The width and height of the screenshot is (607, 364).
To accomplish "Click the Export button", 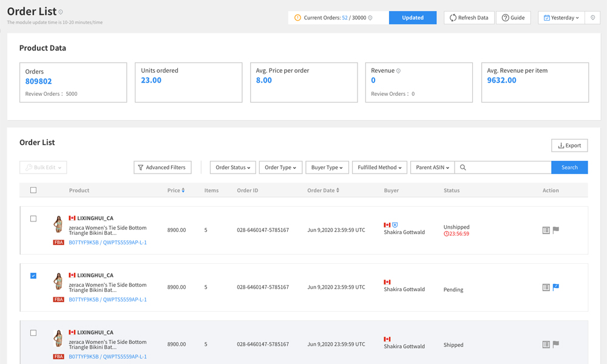I will (569, 146).
